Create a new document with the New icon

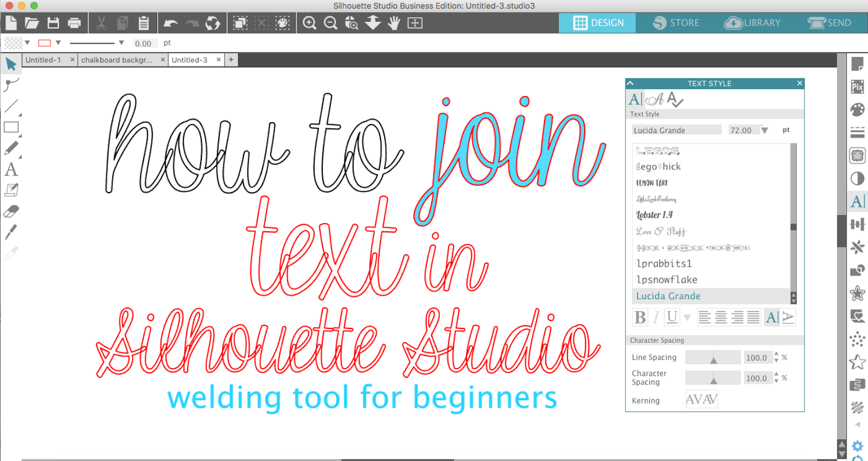(x=11, y=23)
